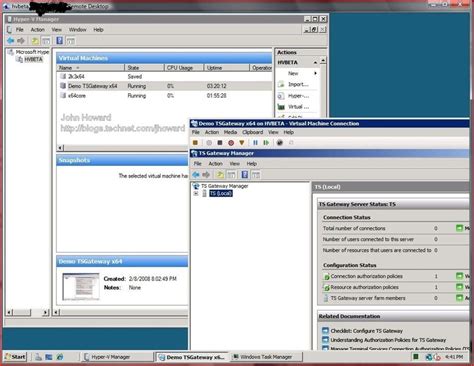
Task: Click the Start button
Action: coord(15,357)
